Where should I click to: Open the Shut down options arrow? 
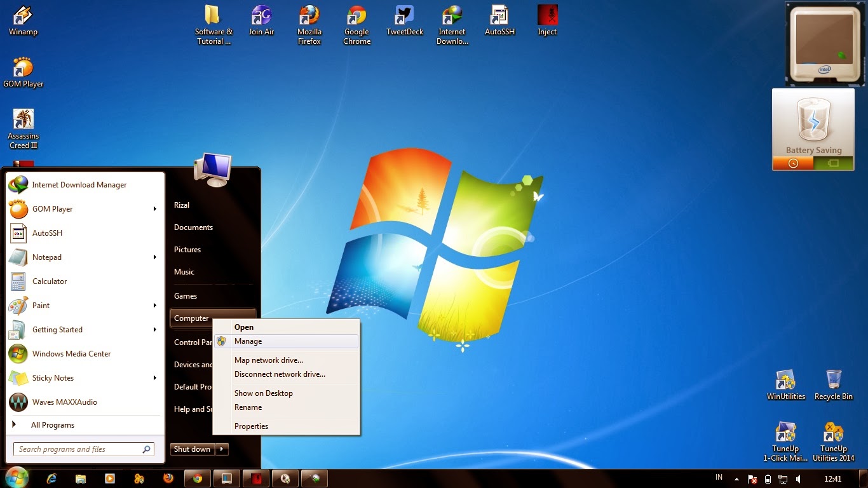pyautogui.click(x=221, y=449)
